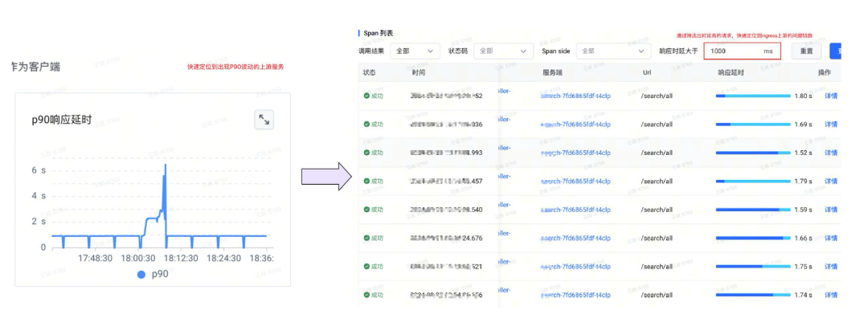This screenshot has height=335, width=868.
Task: Click the 响应延时 column header
Action: click(x=731, y=72)
